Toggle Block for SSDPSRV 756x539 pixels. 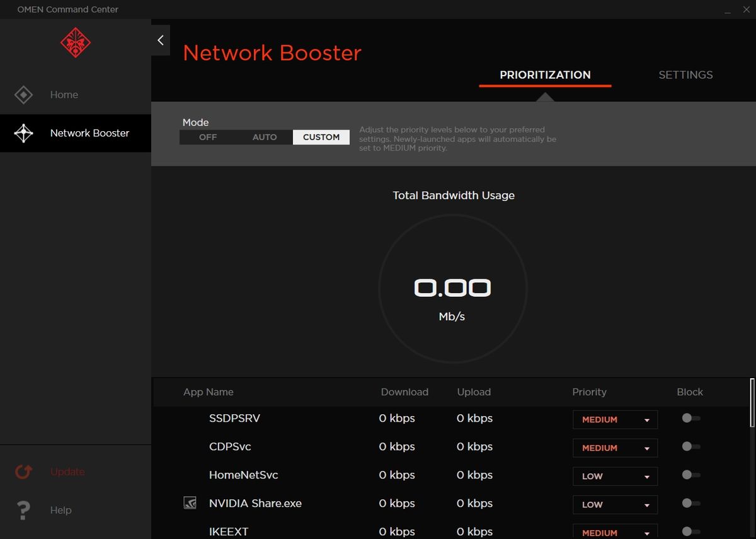tap(690, 418)
